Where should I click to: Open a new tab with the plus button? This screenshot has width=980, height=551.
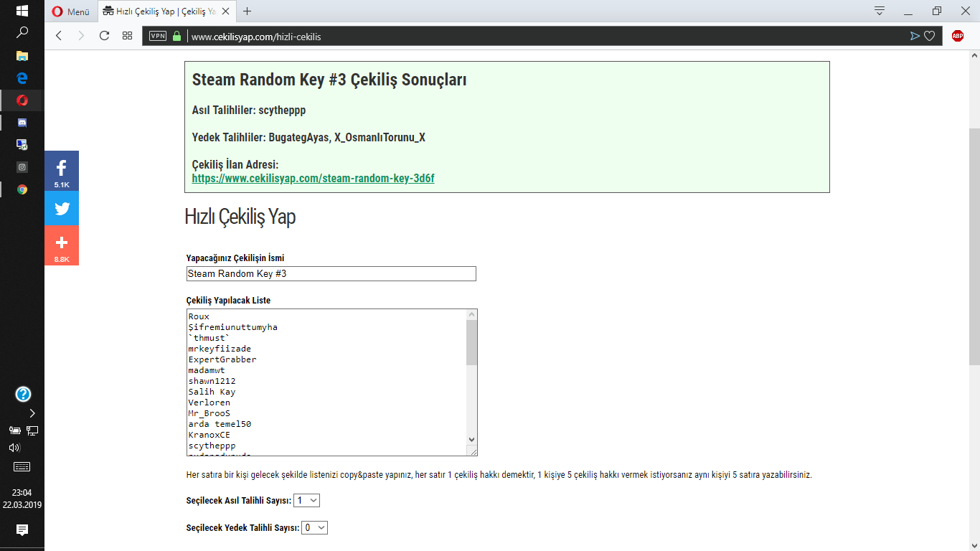pos(248,11)
